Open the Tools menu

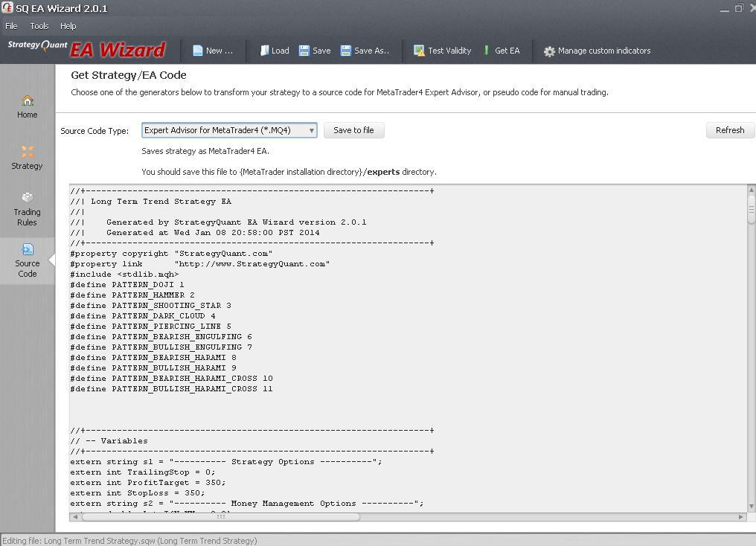pyautogui.click(x=39, y=26)
